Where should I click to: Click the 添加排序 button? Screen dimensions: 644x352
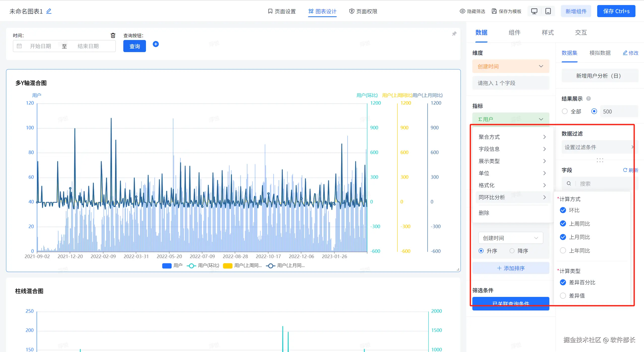(510, 268)
